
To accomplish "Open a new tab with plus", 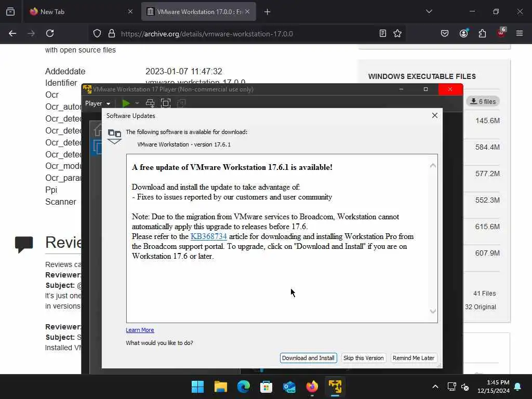I will [268, 12].
